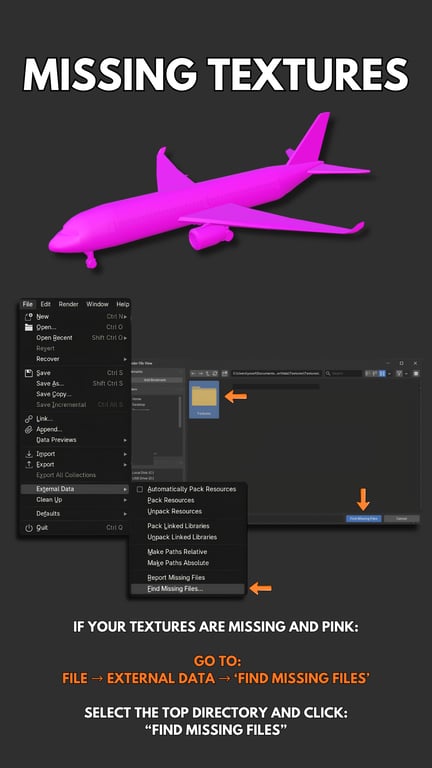This screenshot has height=768, width=432.
Task: Open the Edit menu
Action: pos(46,304)
